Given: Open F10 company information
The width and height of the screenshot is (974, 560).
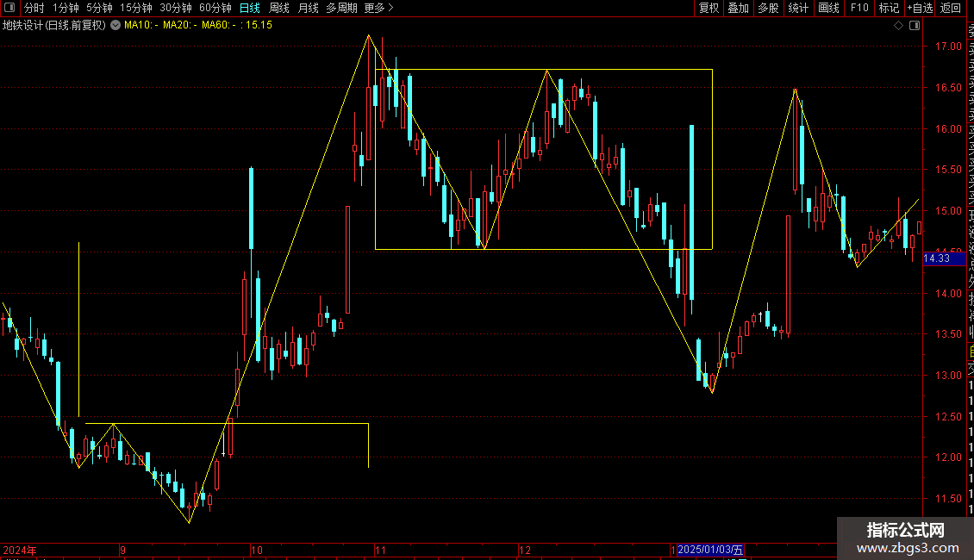Looking at the screenshot, I should [x=859, y=8].
